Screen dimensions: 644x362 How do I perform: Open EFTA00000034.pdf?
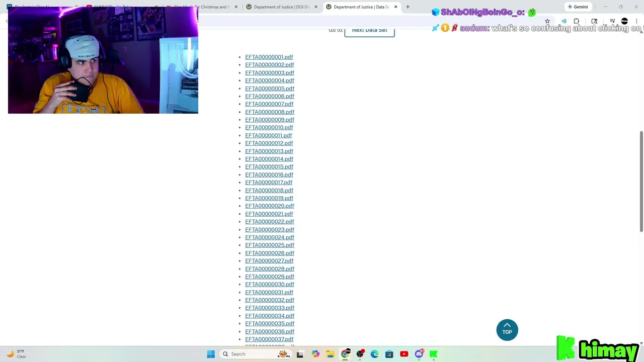[269, 316]
